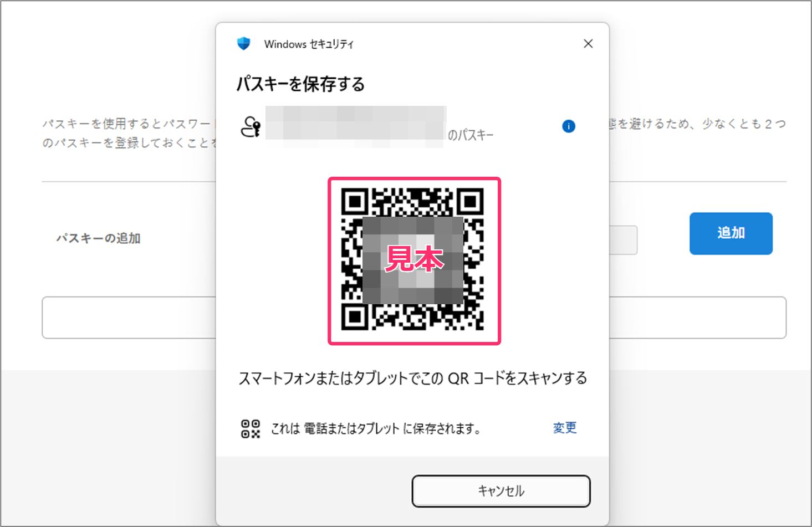Click the 変更 link
This screenshot has height=527, width=812.
click(565, 428)
